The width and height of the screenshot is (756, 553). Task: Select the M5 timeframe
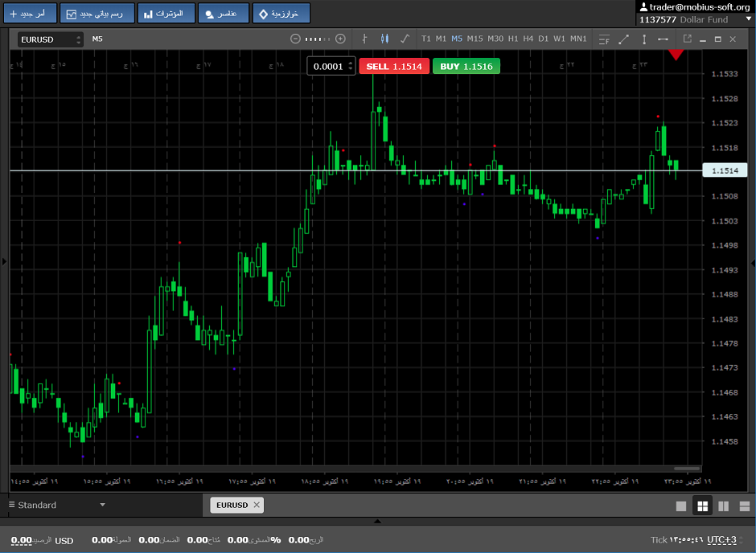tap(457, 39)
